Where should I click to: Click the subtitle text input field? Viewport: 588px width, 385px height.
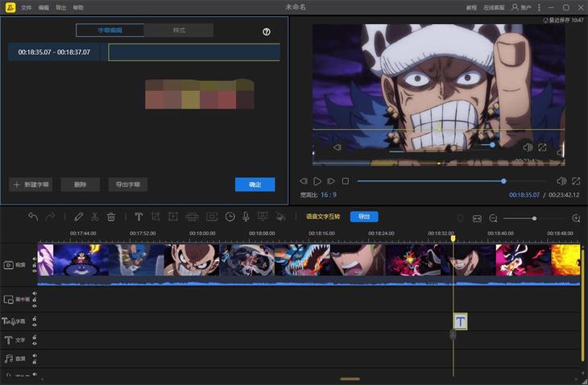pyautogui.click(x=194, y=52)
